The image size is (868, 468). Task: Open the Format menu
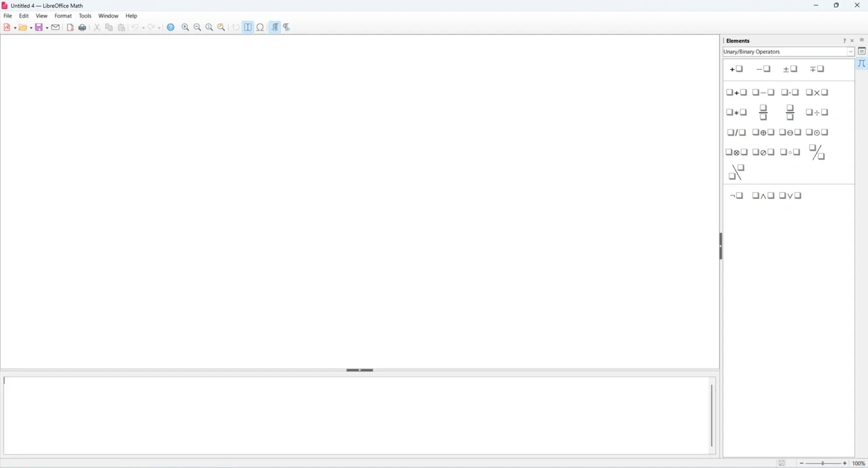pos(63,16)
